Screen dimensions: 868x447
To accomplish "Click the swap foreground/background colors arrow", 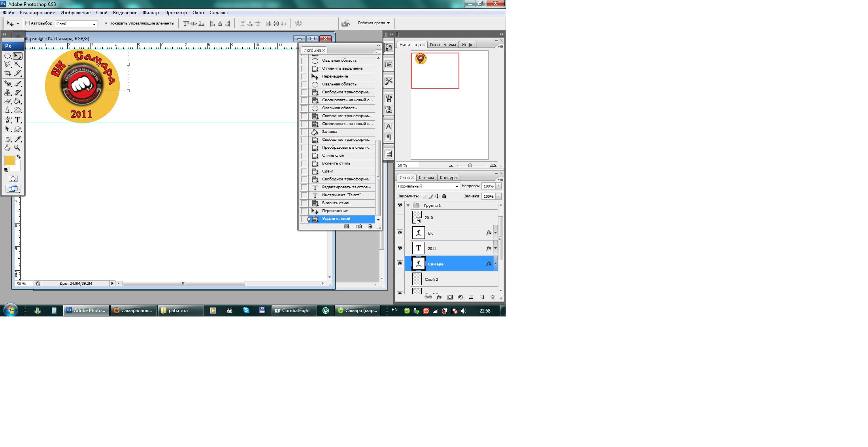I will [x=18, y=157].
